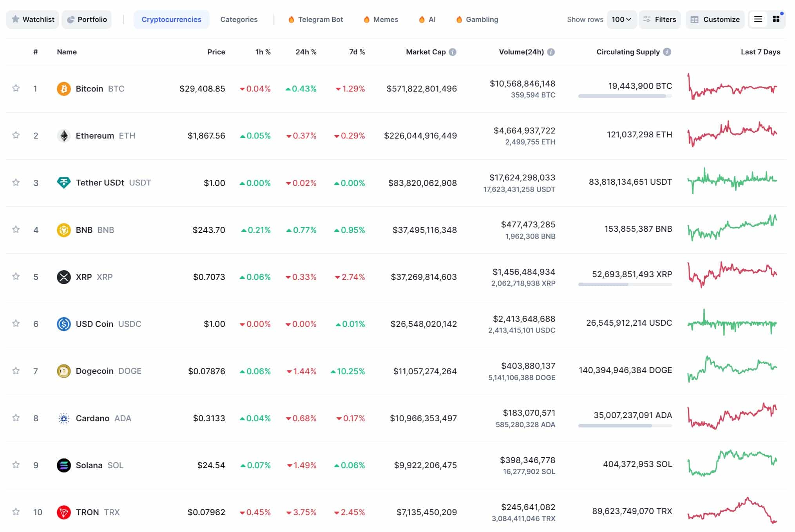Click the Solana logo icon
Image resolution: width=795 pixels, height=532 pixels.
(64, 465)
